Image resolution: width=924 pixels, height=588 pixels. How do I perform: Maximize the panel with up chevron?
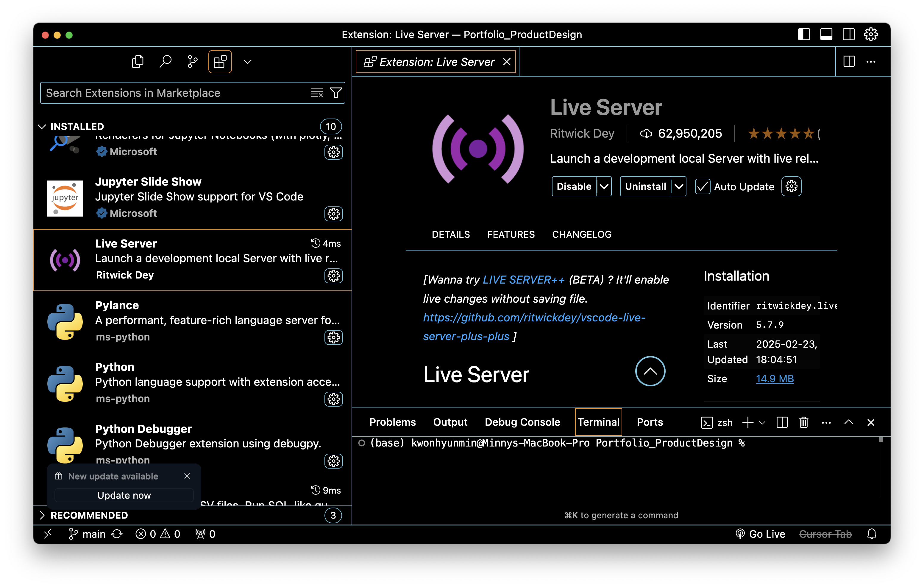click(849, 422)
